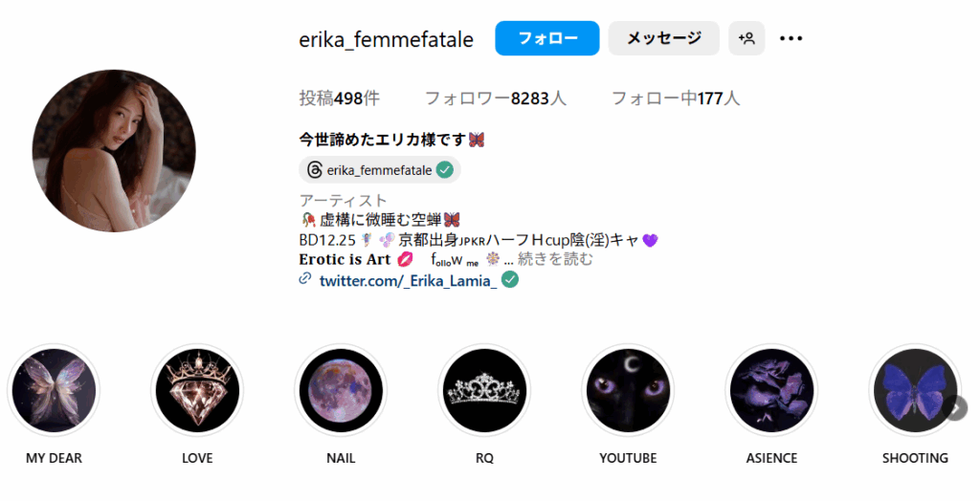Open the YOUTUBE cat eyes highlight

628,390
